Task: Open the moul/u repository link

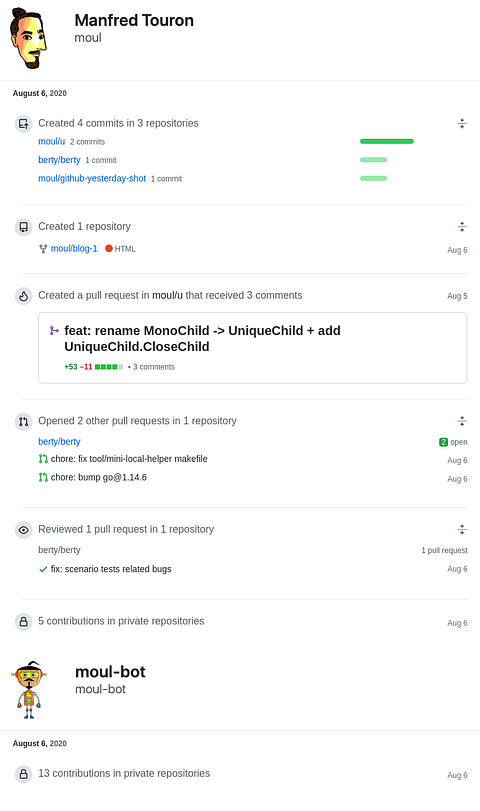Action: 52,141
